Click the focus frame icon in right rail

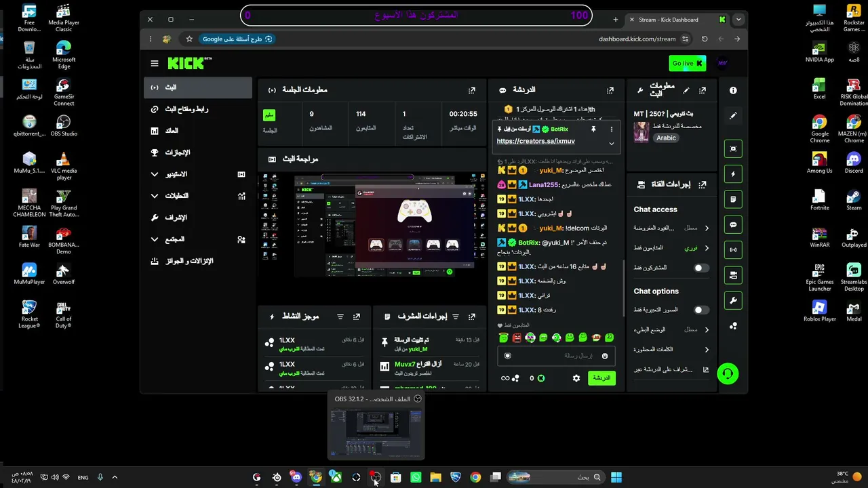click(733, 148)
